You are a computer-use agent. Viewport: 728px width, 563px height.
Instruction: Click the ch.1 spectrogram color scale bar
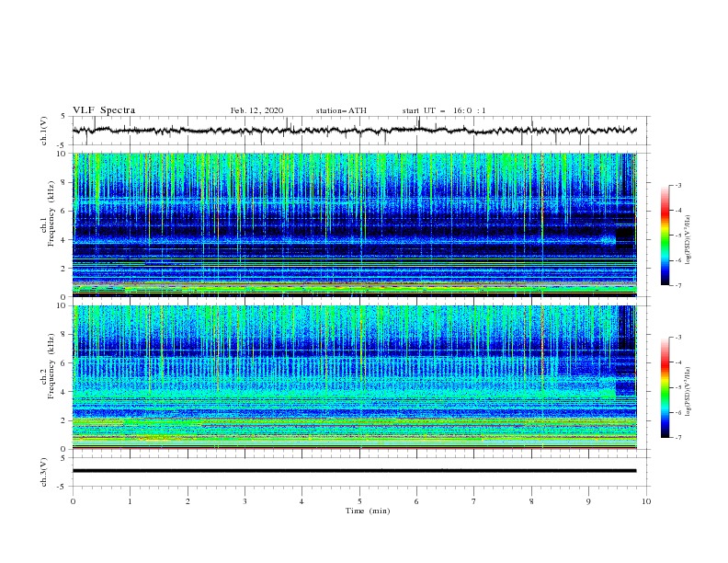click(665, 236)
